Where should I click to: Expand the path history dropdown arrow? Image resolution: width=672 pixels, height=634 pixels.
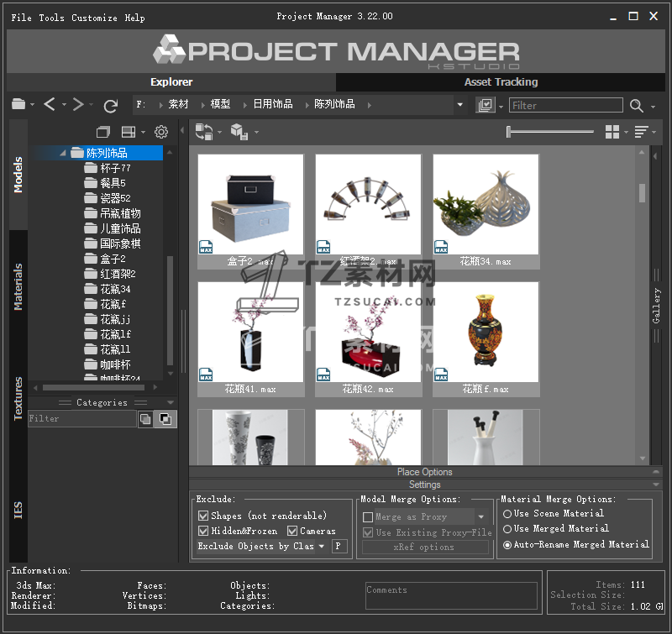[x=459, y=106]
